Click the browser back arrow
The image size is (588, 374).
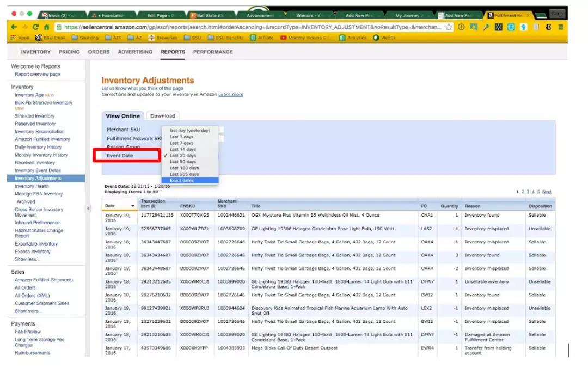point(14,27)
